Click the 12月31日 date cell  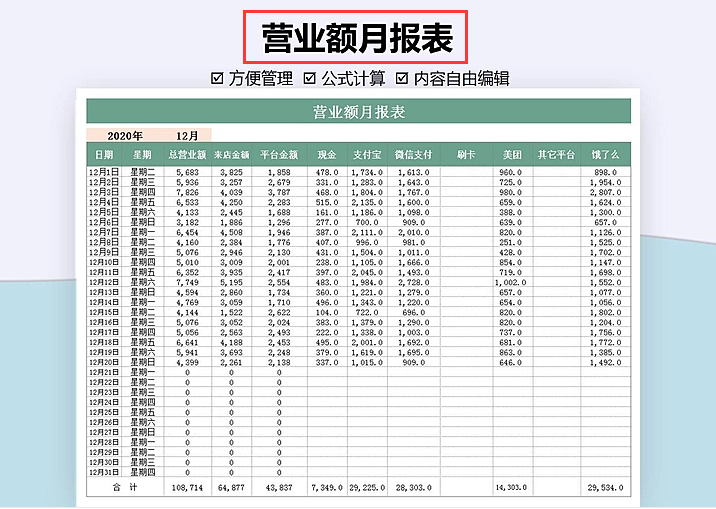tap(104, 472)
